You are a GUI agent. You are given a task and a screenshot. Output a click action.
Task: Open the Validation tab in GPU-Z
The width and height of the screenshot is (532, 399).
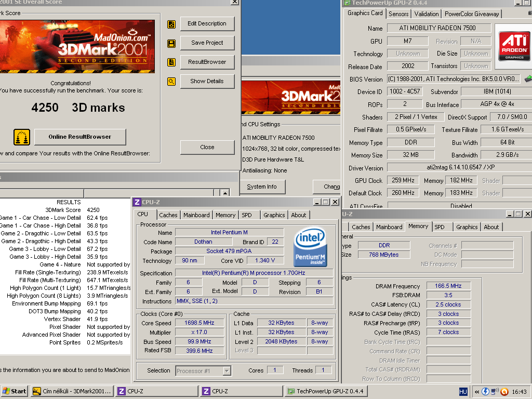(427, 14)
